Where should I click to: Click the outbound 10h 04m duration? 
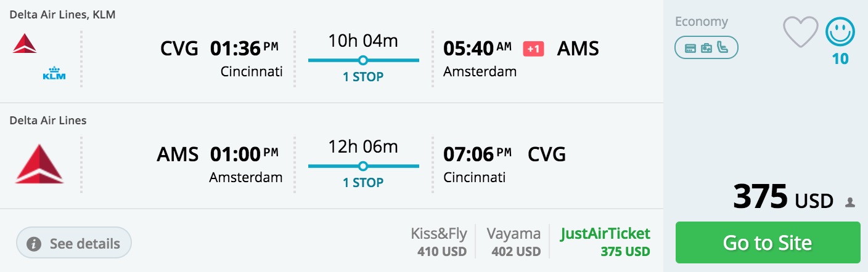(363, 41)
